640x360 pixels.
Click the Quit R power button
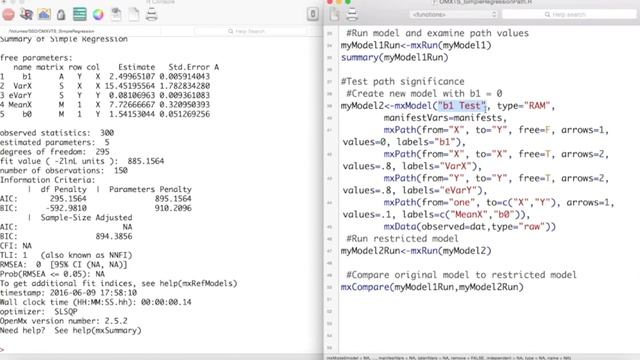pyautogui.click(x=313, y=14)
